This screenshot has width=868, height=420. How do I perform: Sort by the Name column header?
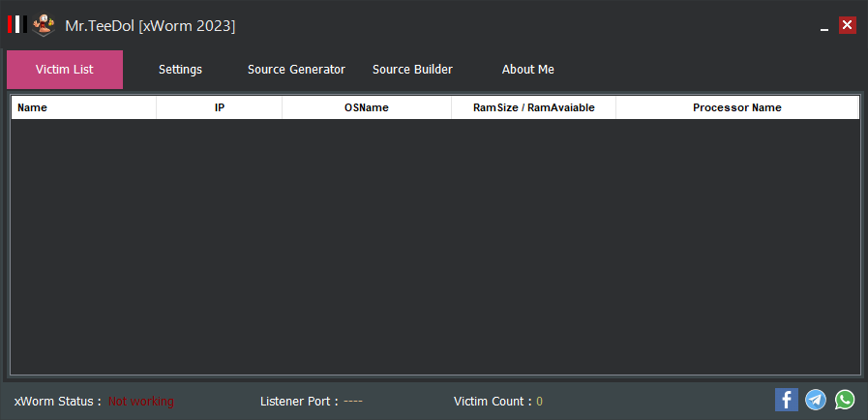coord(83,107)
